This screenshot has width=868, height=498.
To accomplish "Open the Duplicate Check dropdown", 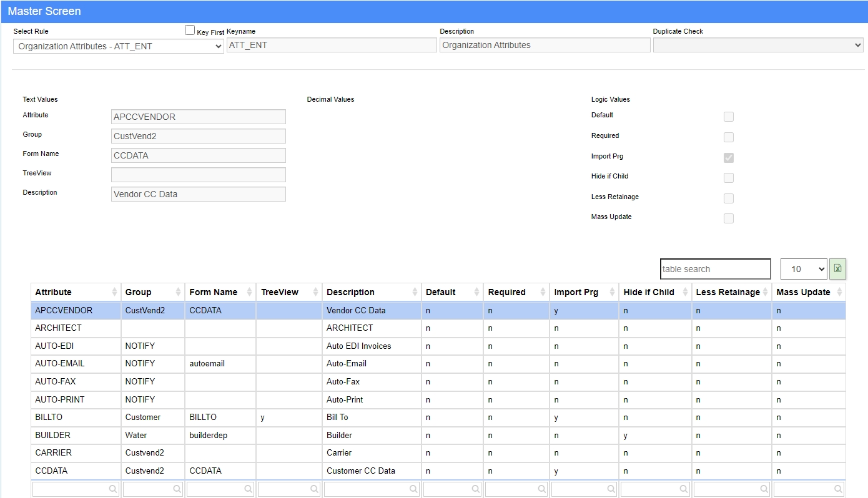I will coord(758,45).
